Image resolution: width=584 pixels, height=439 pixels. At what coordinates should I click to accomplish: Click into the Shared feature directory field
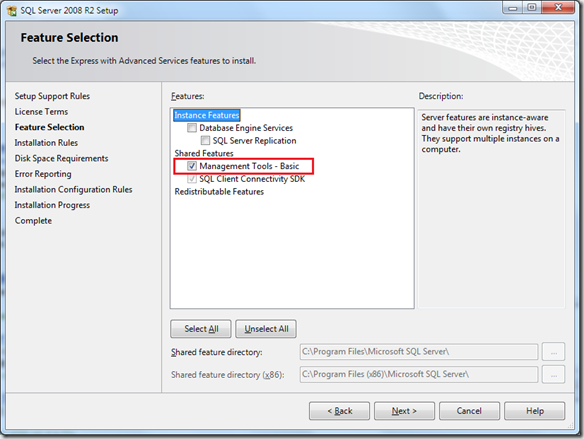pyautogui.click(x=419, y=352)
